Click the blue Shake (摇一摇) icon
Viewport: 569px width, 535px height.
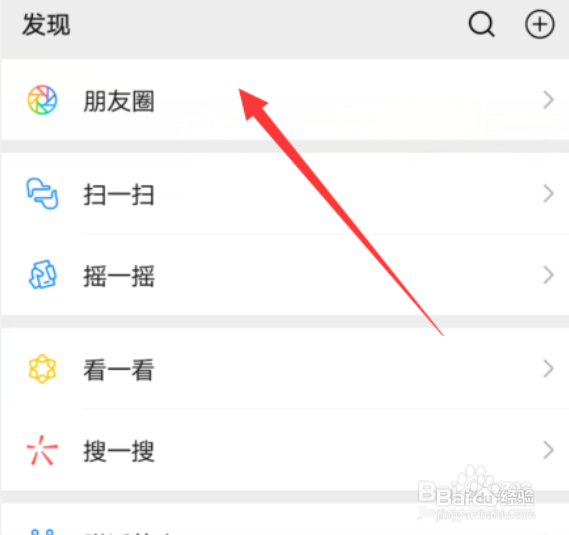42,275
